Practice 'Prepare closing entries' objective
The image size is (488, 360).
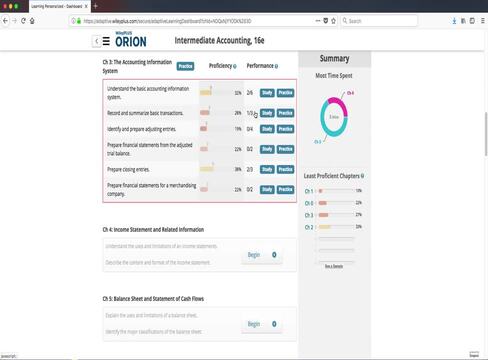(x=286, y=169)
